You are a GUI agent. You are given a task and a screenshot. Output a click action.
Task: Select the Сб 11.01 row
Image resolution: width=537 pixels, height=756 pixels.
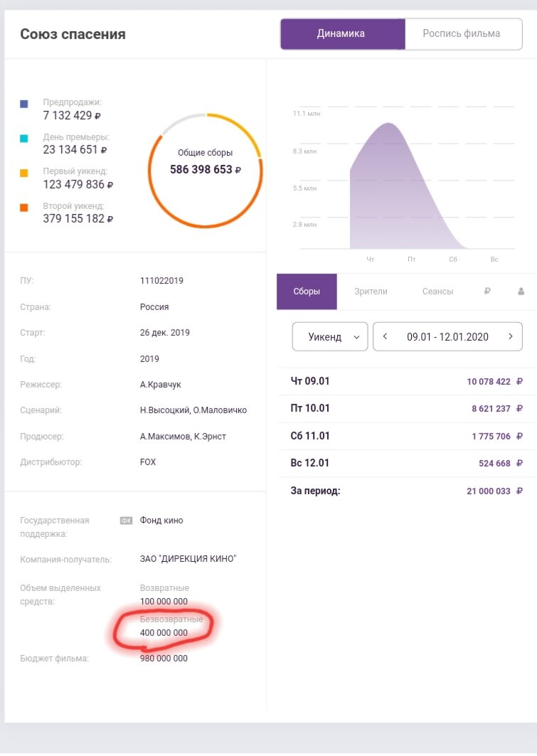click(x=406, y=436)
